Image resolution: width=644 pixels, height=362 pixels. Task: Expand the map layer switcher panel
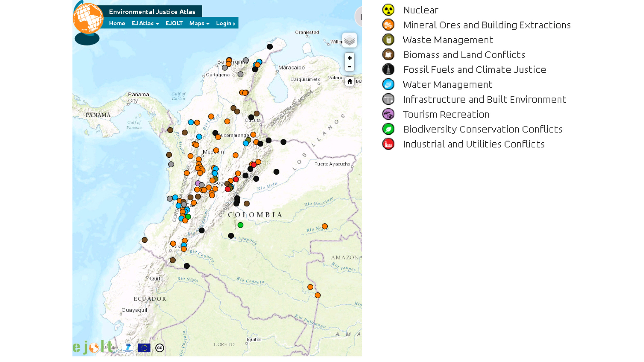tap(350, 40)
